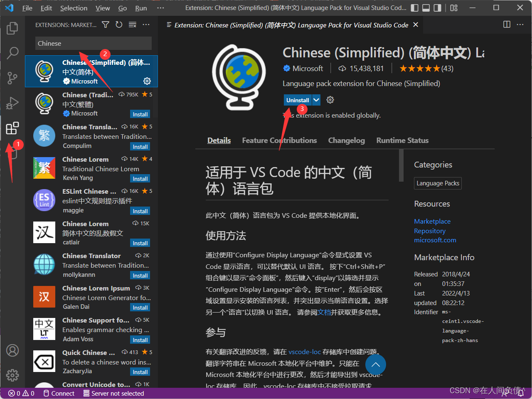Open the Extensions view icon
Screen dimensions: 532x399
click(x=12, y=128)
